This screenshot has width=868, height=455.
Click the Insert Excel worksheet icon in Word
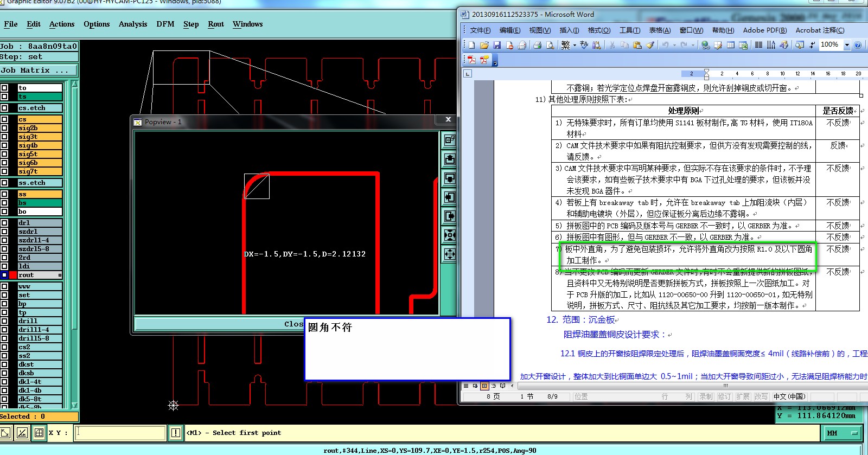tap(743, 45)
